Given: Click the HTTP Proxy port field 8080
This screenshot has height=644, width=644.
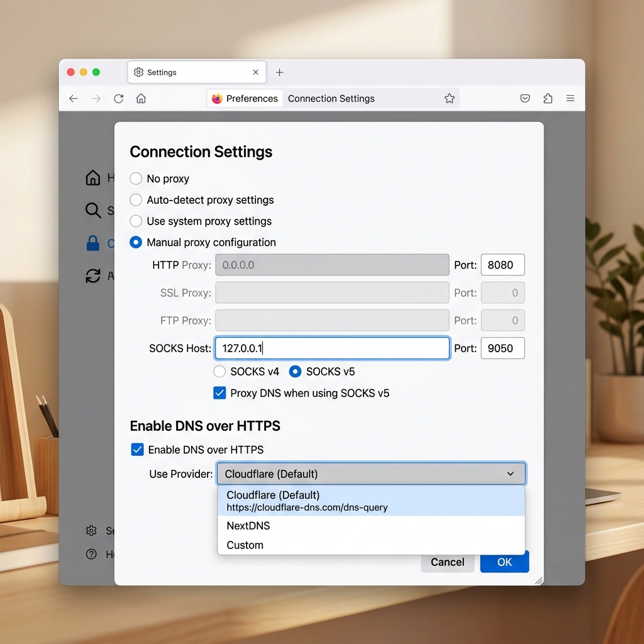Looking at the screenshot, I should tap(502, 265).
